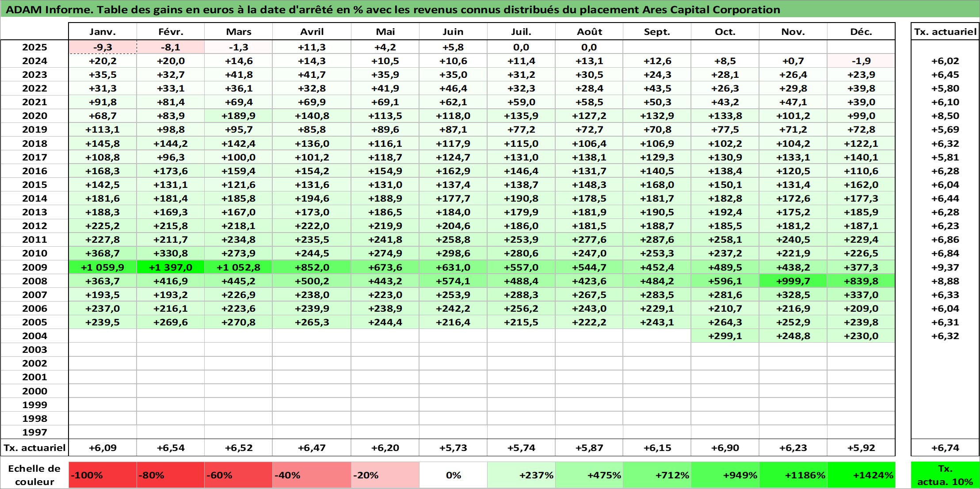The width and height of the screenshot is (980, 489).
Task: Select the +1186% green scale cell
Action: click(x=793, y=475)
